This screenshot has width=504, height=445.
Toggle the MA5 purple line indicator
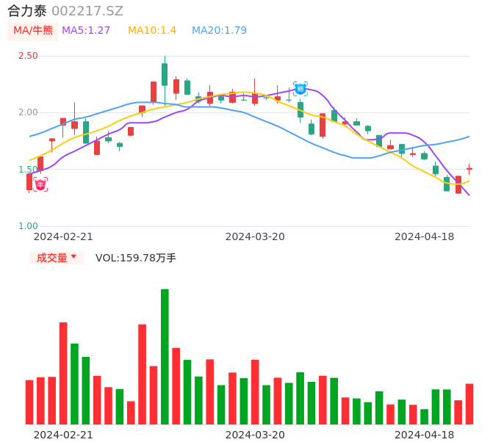tap(86, 30)
